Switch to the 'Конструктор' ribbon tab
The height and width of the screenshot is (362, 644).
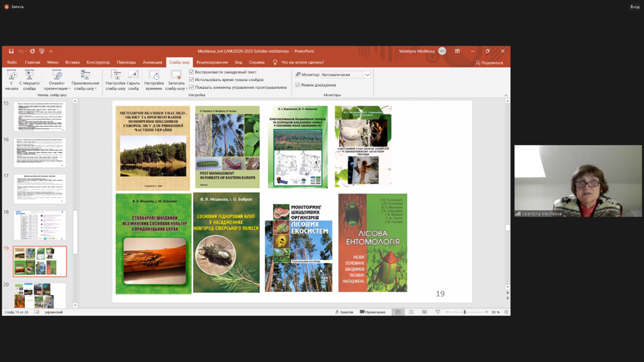tap(98, 62)
